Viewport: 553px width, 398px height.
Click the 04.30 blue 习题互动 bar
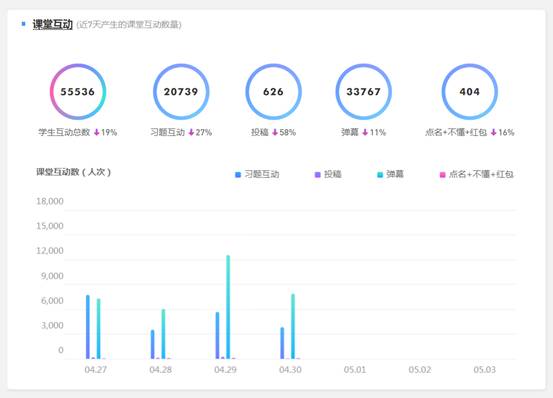tap(282, 343)
